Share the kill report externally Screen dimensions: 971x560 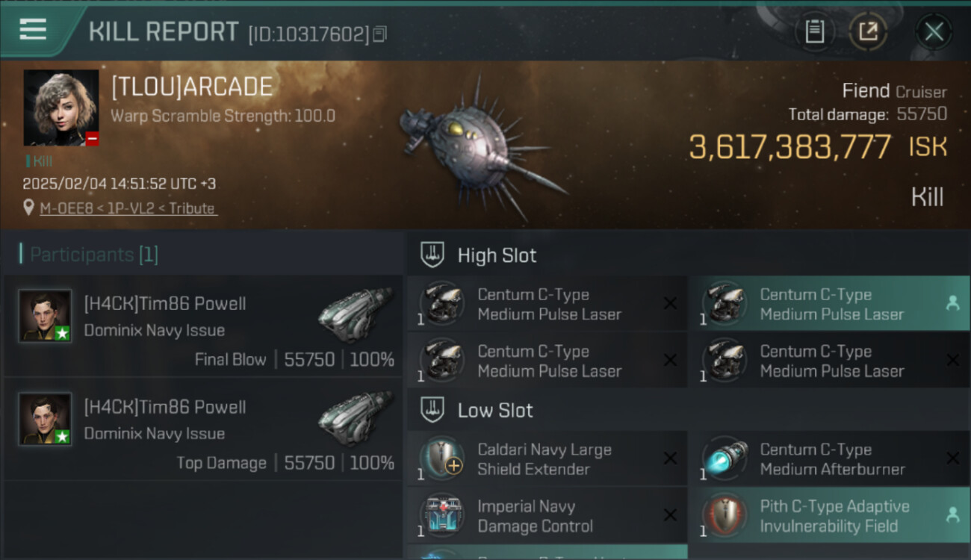click(x=868, y=32)
